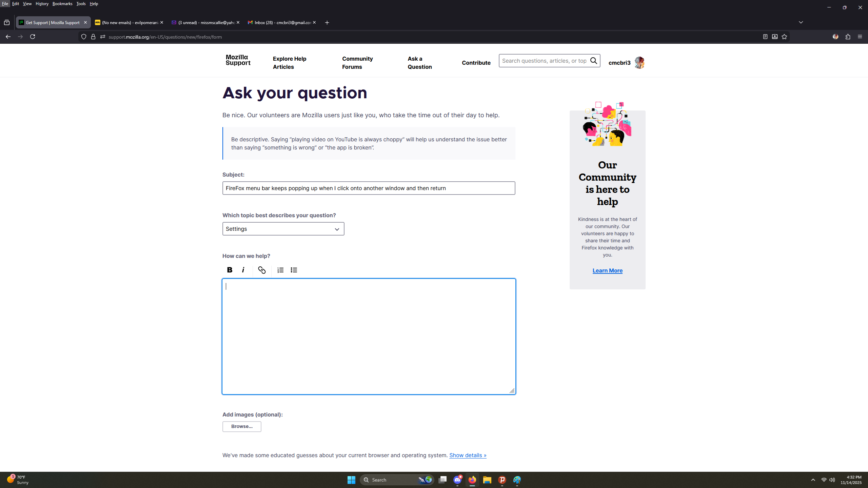Click the Browse button for images
The image size is (868, 488).
click(x=242, y=426)
